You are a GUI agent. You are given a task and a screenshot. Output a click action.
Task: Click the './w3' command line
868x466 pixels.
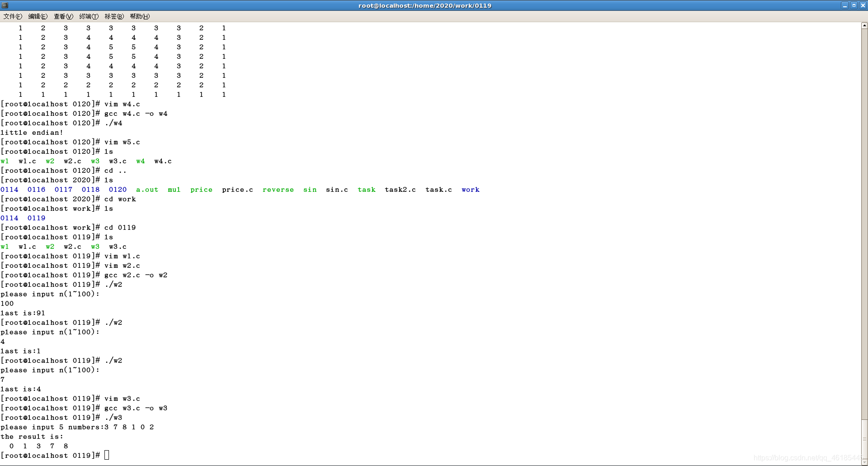point(113,418)
